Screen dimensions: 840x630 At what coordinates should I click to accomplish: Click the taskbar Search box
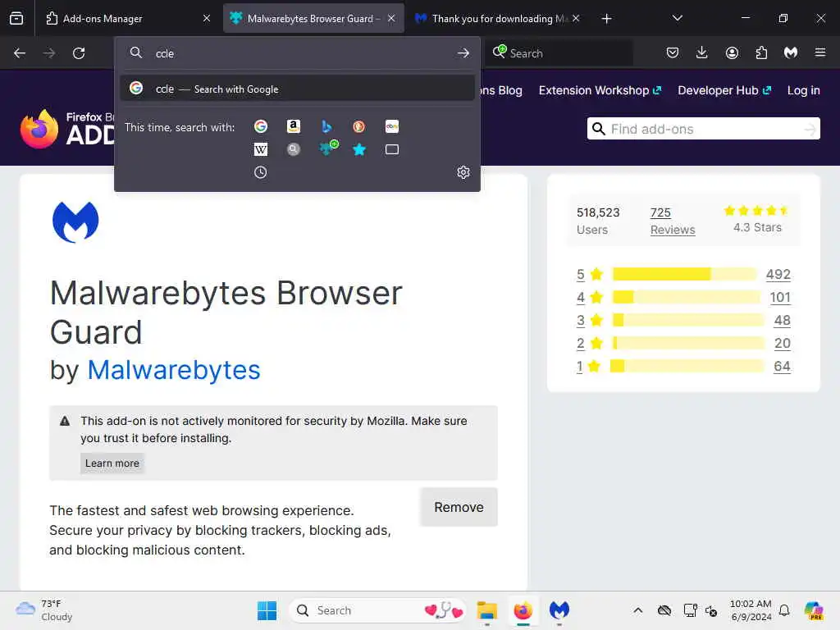[377, 610]
